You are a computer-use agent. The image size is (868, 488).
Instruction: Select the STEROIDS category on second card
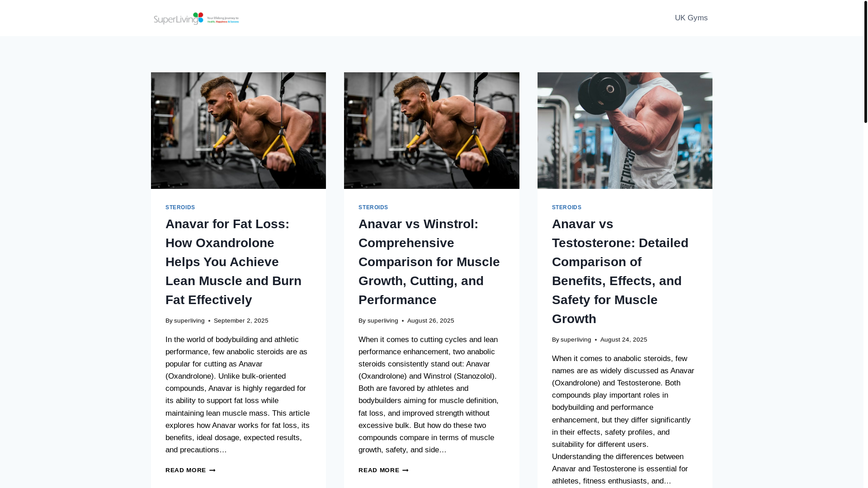click(x=373, y=207)
